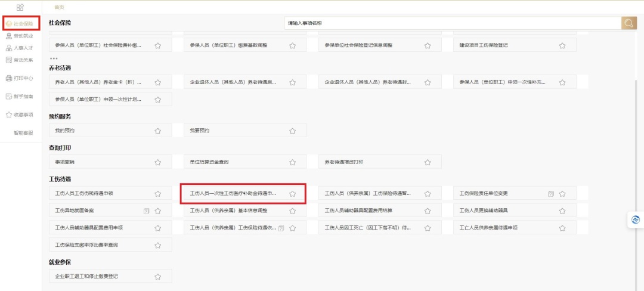644x291 pixels.
Task: Star 工伤人员更换辅助器具 item
Action: pos(562,211)
